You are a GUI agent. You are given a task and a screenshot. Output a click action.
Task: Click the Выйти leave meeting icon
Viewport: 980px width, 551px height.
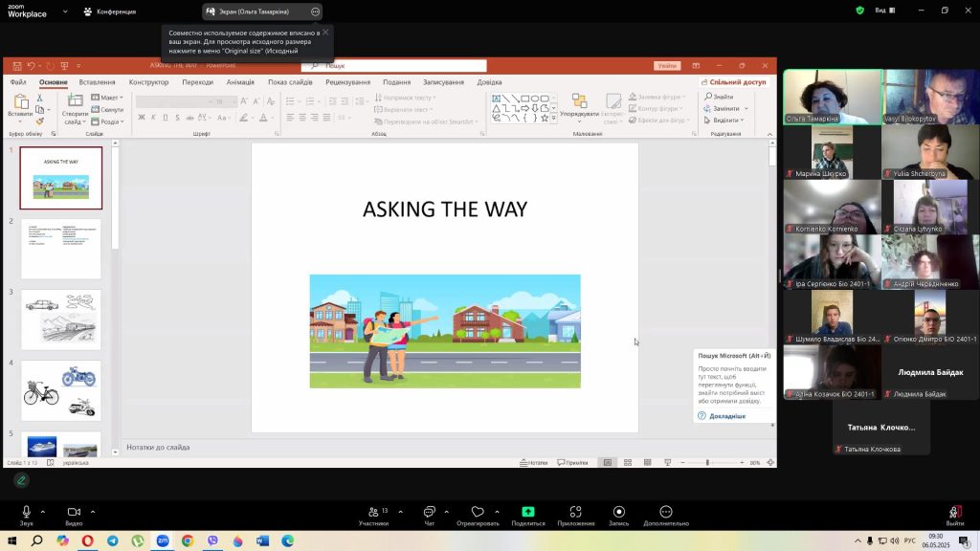(x=954, y=512)
